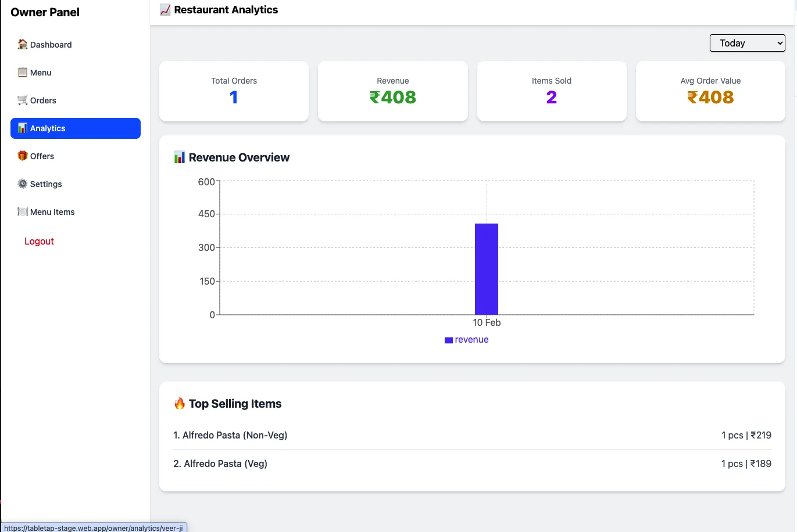This screenshot has width=797, height=532.
Task: Click the flame icon next to Top Selling Items
Action: [180, 403]
